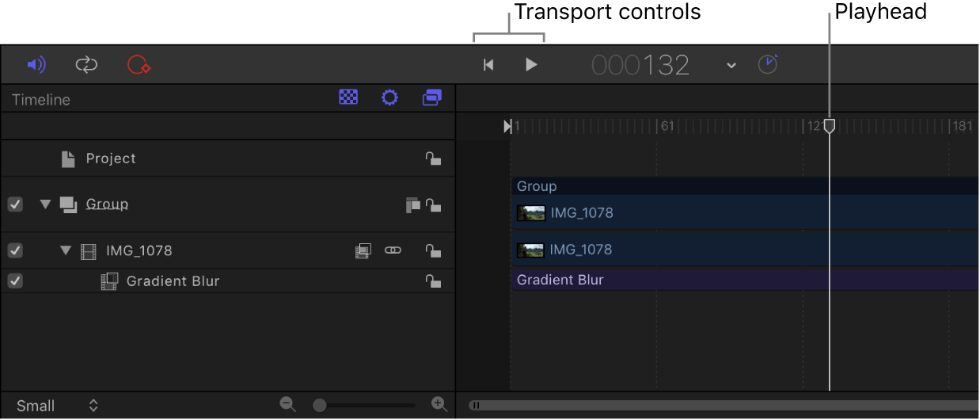Click the timeline zoom slider handle
Screen dimensions: 980x420
[320, 405]
